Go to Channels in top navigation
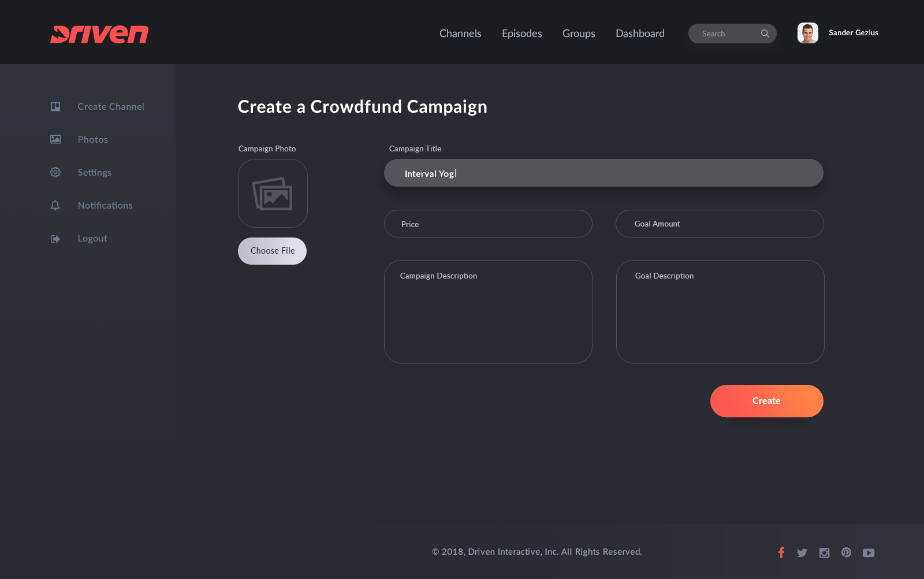 (460, 34)
